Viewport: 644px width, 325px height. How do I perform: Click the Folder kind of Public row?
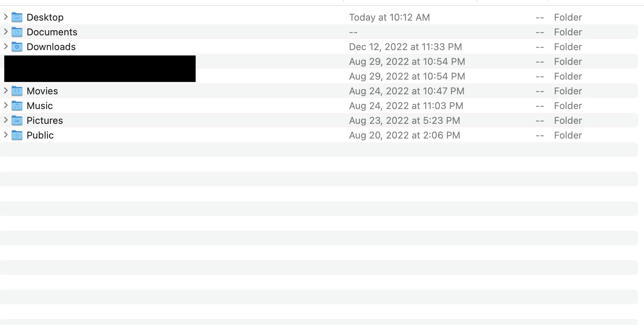tap(568, 135)
